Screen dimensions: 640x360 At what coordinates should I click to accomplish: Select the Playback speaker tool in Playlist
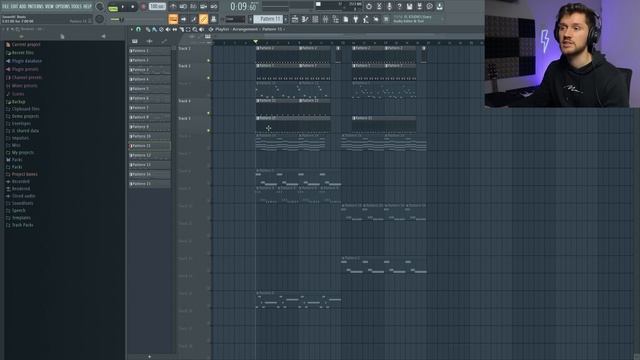click(201, 29)
